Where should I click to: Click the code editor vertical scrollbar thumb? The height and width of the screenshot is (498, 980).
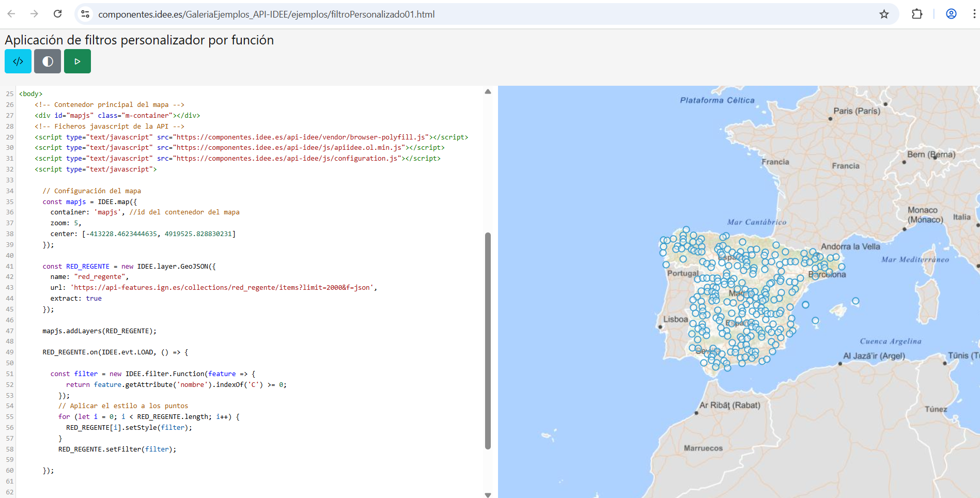[488, 341]
